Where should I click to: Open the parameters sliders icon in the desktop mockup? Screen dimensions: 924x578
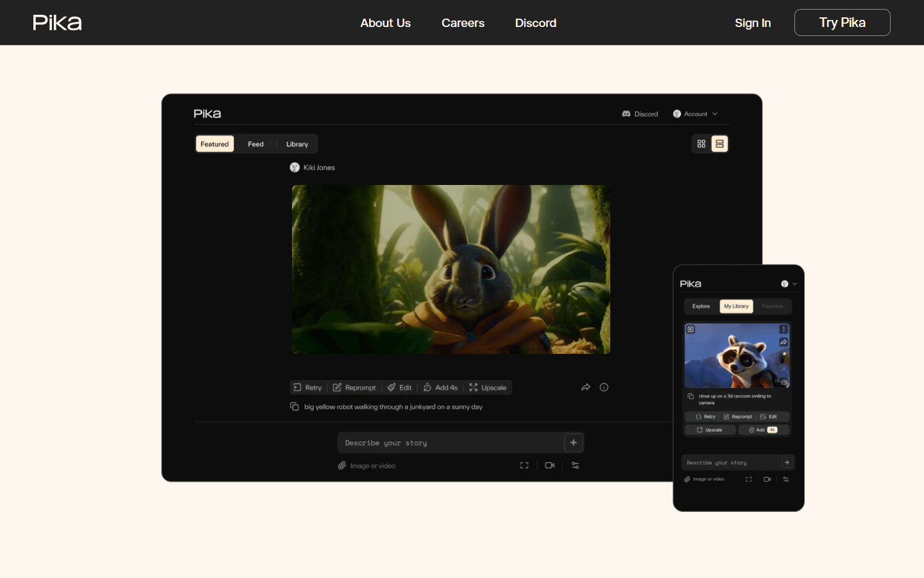[576, 466]
